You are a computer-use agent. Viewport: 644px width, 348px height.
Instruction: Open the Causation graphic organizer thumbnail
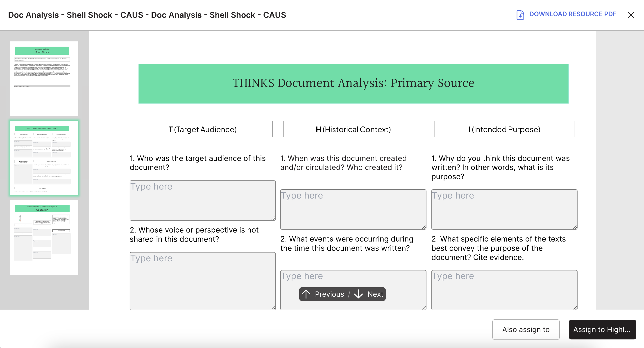pyautogui.click(x=44, y=237)
